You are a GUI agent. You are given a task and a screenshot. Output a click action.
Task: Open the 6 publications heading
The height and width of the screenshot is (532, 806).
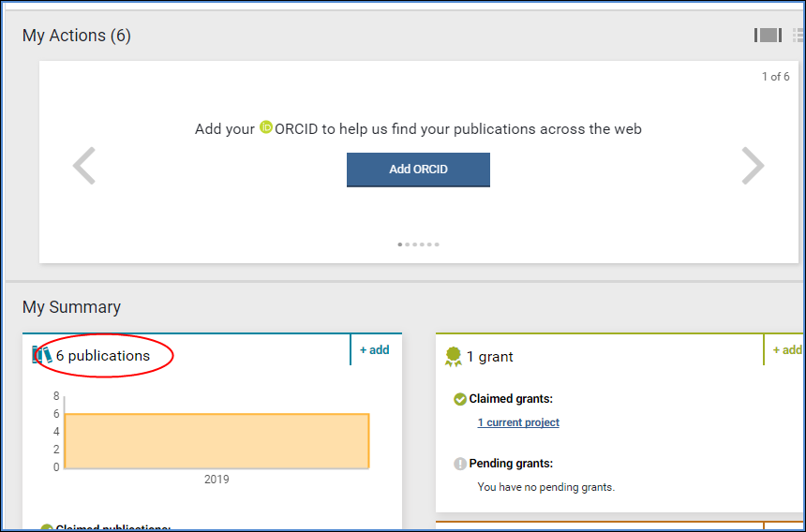click(102, 356)
